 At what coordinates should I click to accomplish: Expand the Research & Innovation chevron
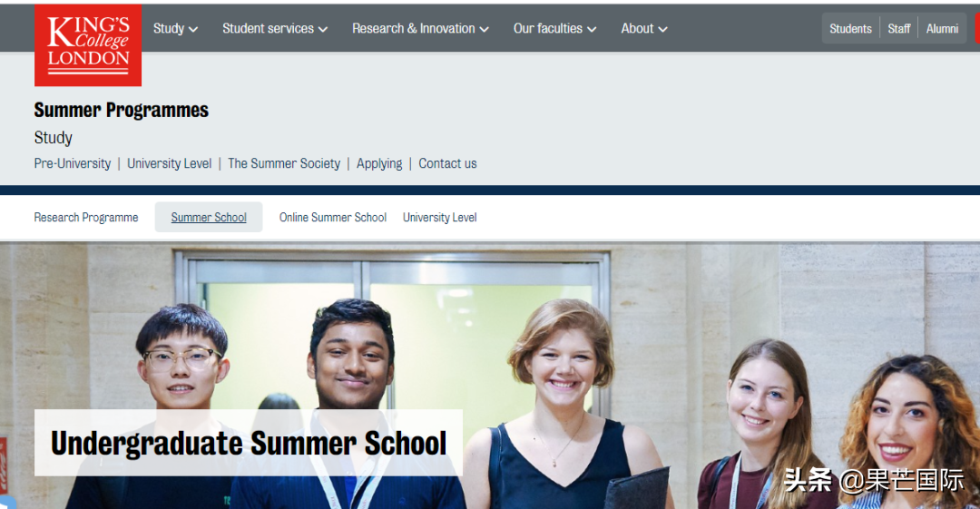[485, 29]
